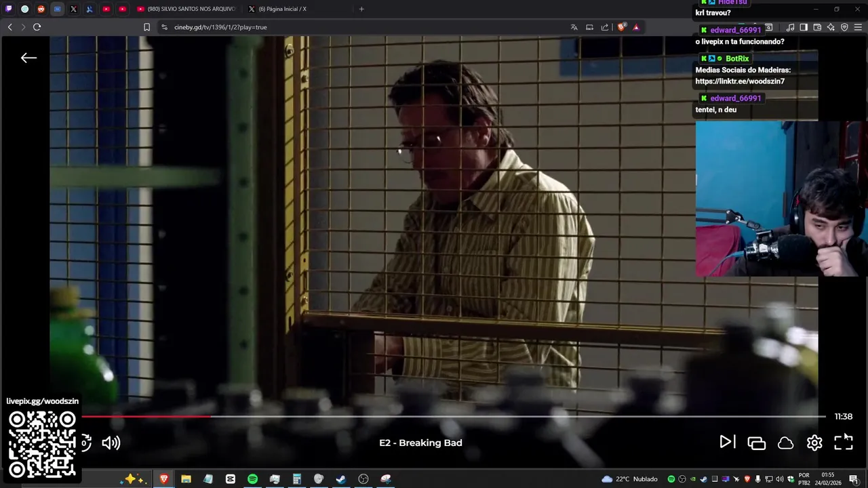Click the livepix QR code

click(42, 444)
